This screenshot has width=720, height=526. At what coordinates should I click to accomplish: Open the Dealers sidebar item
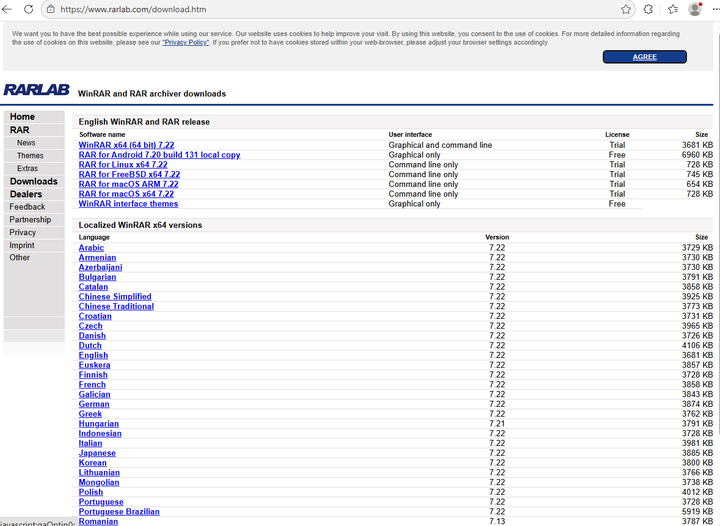tap(26, 194)
